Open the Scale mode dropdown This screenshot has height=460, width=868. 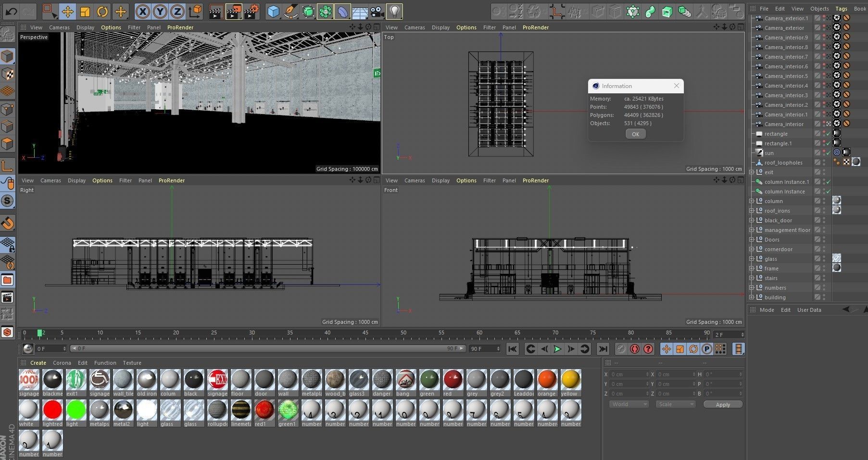point(676,404)
